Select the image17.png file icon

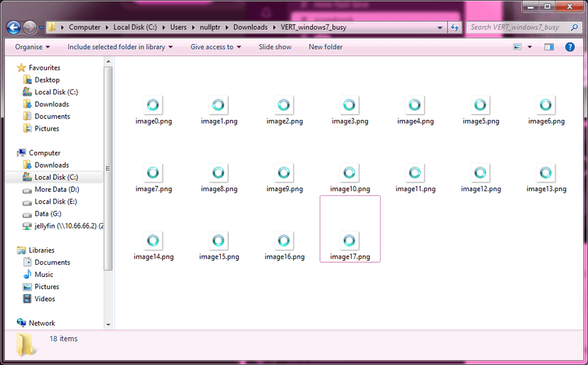coord(349,241)
